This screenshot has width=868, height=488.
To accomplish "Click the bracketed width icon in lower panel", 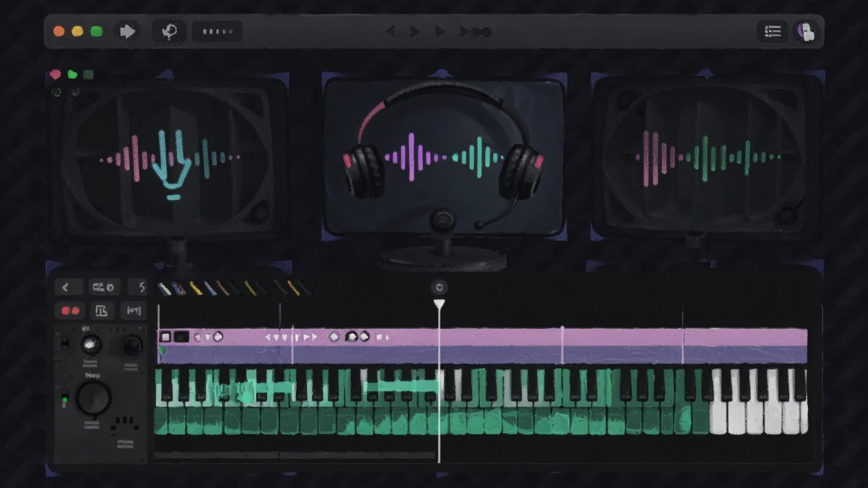I will (134, 311).
